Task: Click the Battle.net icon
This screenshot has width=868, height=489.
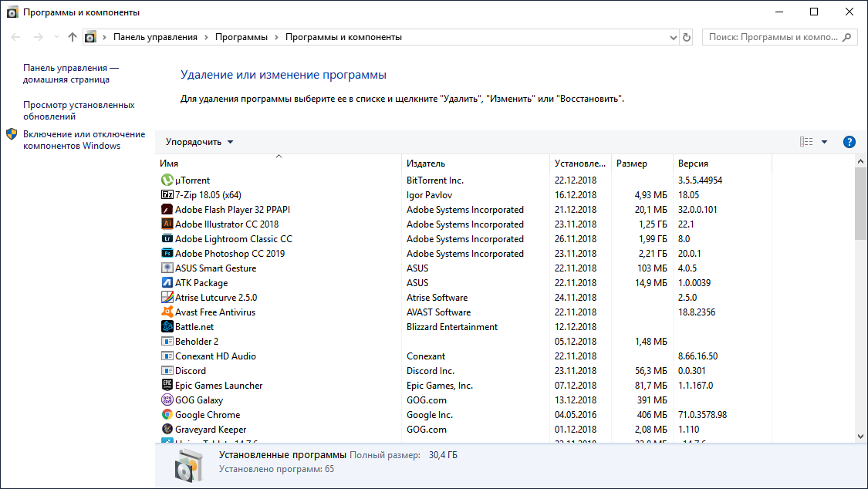Action: (x=167, y=326)
